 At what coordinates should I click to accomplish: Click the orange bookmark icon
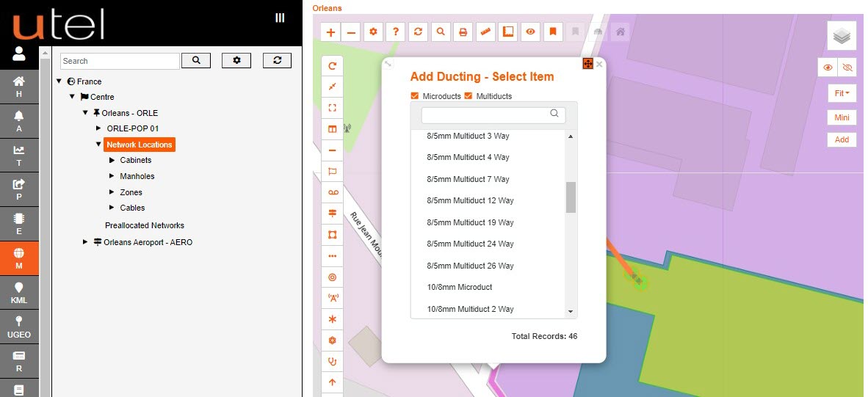point(552,32)
